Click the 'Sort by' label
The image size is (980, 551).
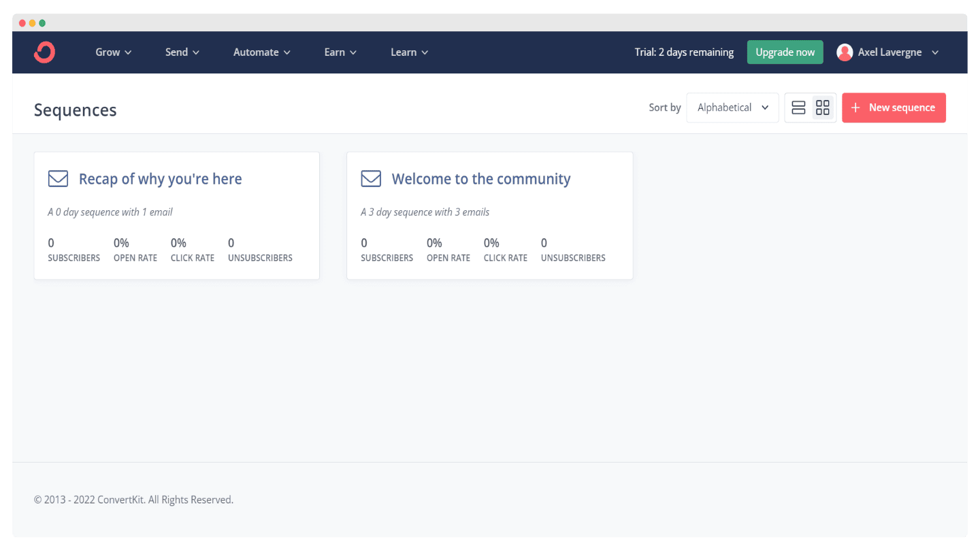click(x=665, y=107)
